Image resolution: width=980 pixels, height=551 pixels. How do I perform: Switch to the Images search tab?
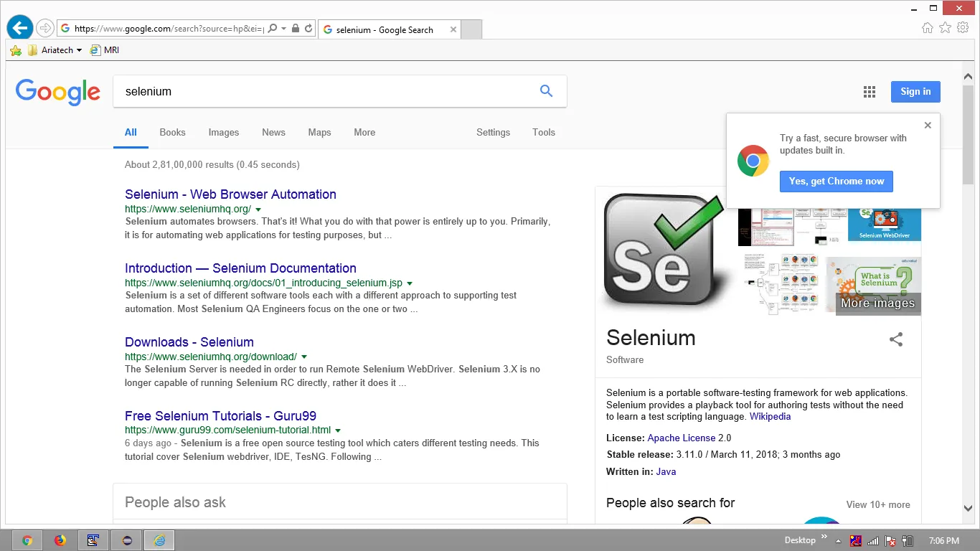tap(224, 133)
